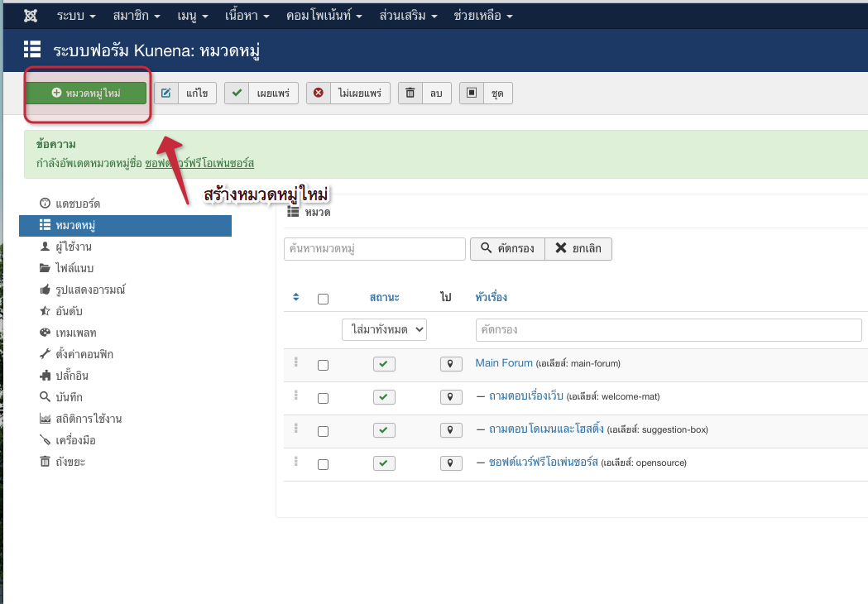Select checkbox for welcome-mat category row
The width and height of the screenshot is (868, 604).
(x=323, y=398)
